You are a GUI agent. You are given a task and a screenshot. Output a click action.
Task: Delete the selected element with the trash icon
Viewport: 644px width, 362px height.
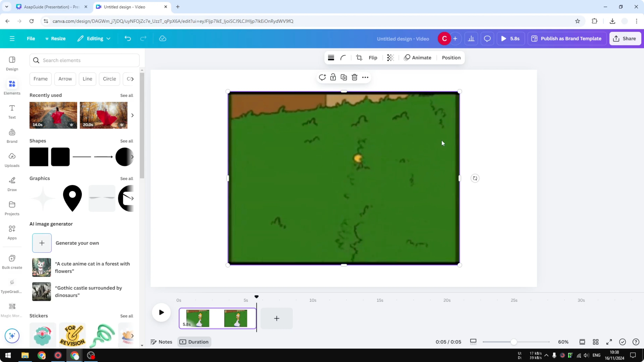coord(354,77)
